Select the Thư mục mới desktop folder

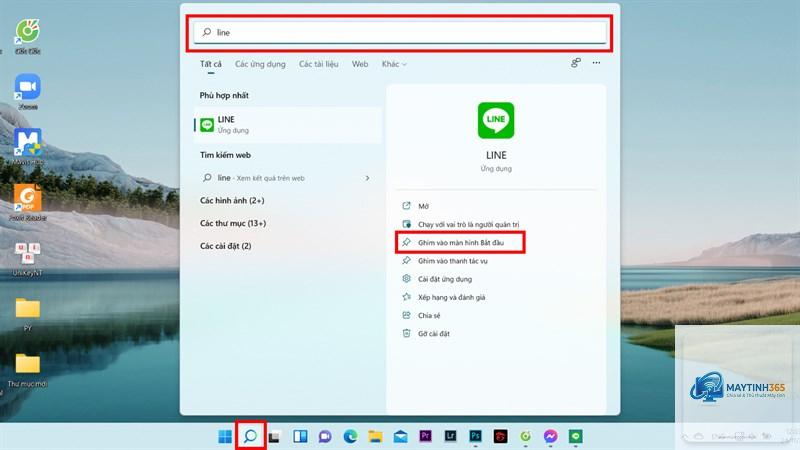pyautogui.click(x=28, y=369)
